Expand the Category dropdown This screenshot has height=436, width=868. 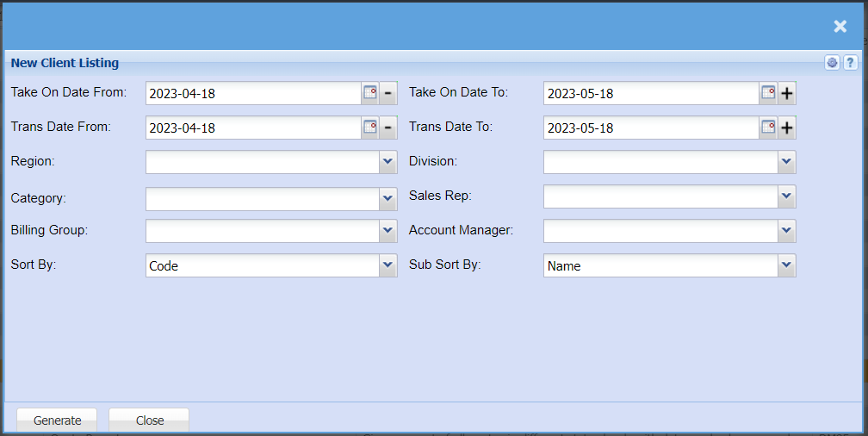(388, 198)
